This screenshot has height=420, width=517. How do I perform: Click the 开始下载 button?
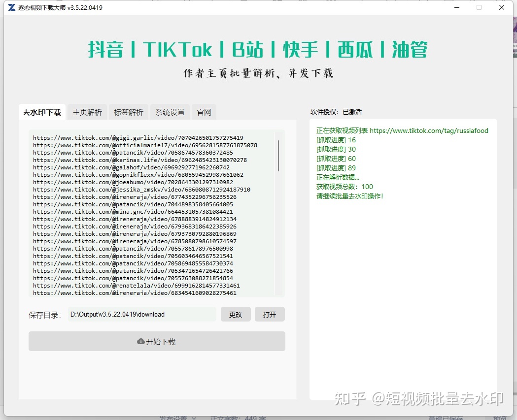(x=157, y=341)
